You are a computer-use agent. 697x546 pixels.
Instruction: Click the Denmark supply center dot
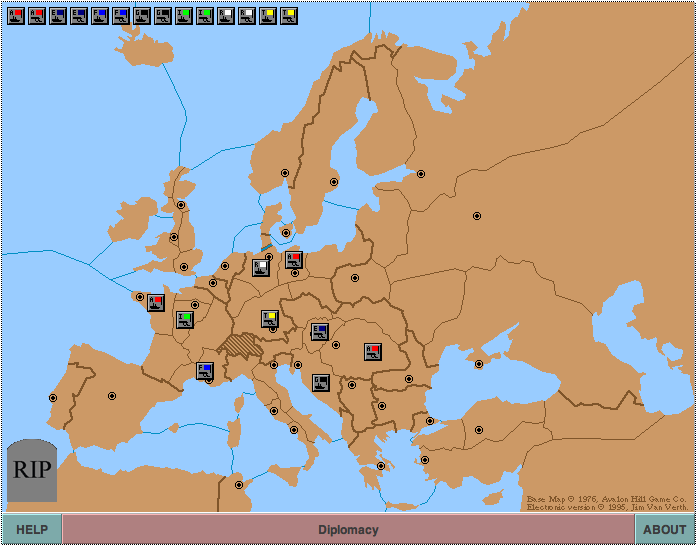click(x=286, y=233)
